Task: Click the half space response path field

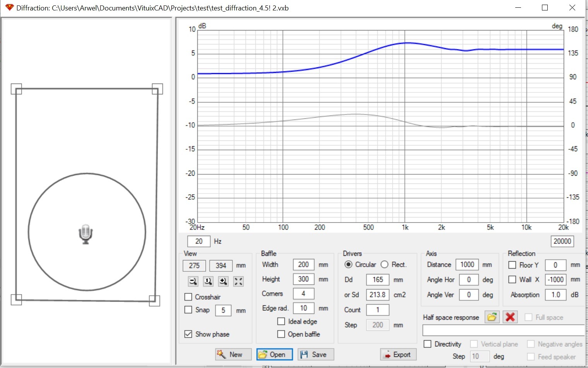Action: pos(503,330)
